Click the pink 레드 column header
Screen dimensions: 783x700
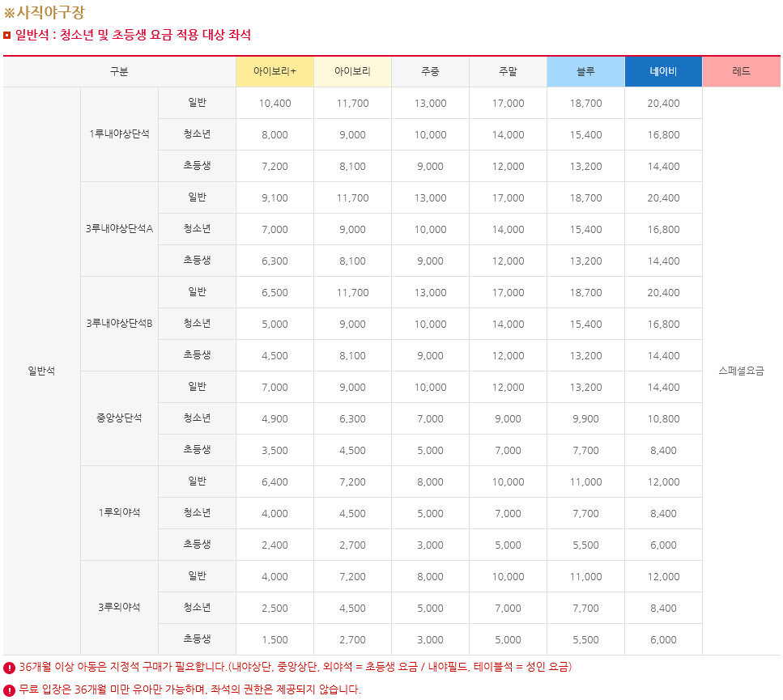(x=741, y=71)
